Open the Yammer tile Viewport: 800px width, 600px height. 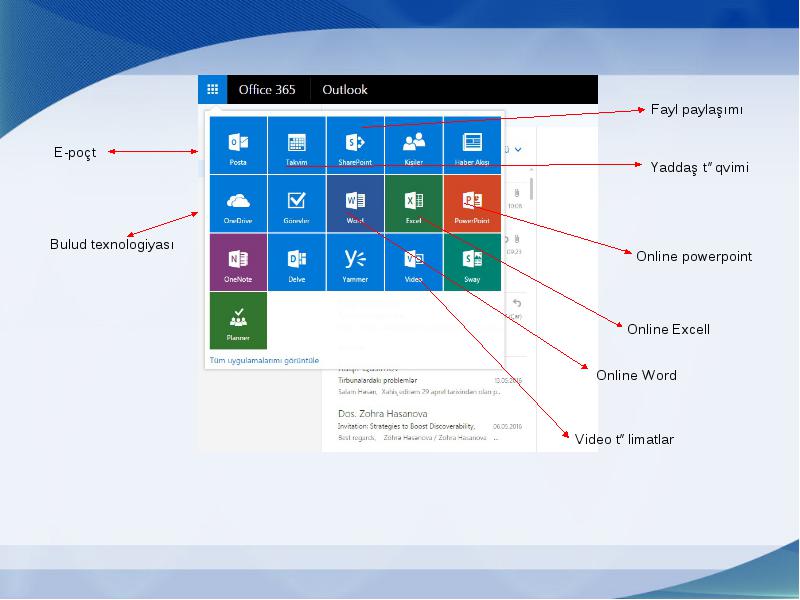[355, 262]
